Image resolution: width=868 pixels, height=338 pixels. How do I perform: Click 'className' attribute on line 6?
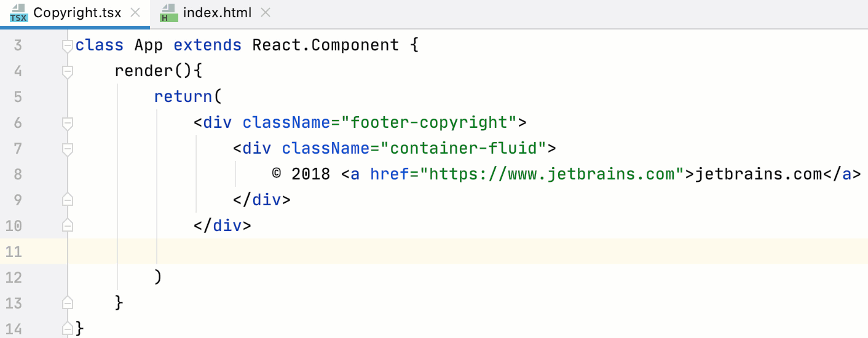tap(286, 123)
